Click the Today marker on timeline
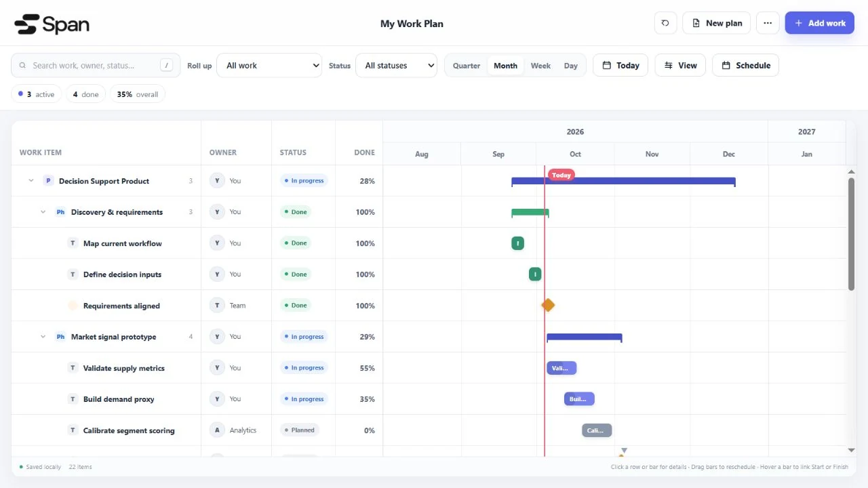This screenshot has height=488, width=868. click(561, 175)
